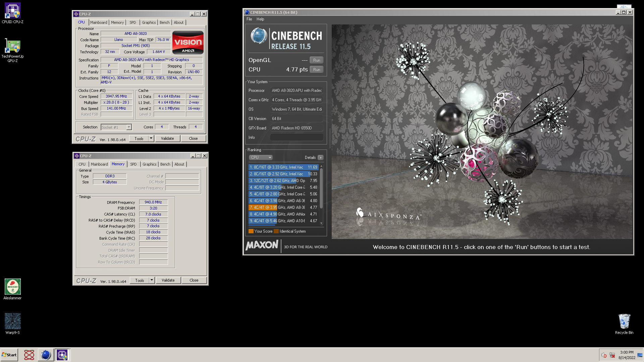
Task: Click the Start button
Action: click(9, 355)
